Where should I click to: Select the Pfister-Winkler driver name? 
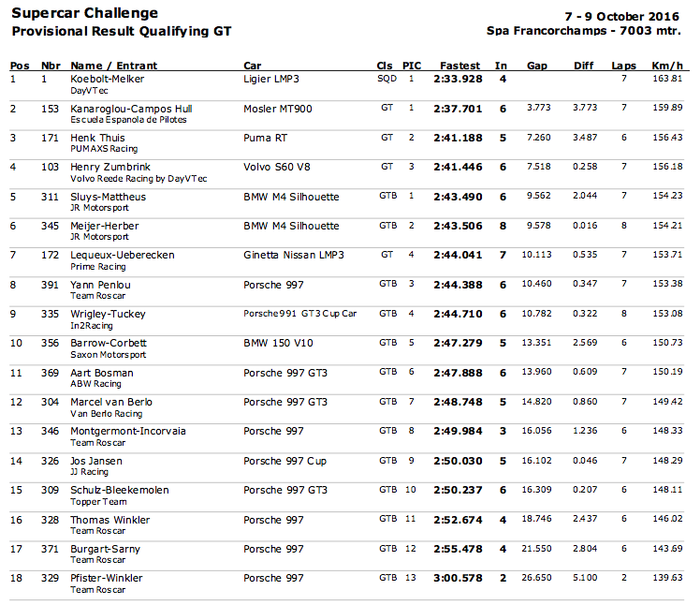[109, 578]
